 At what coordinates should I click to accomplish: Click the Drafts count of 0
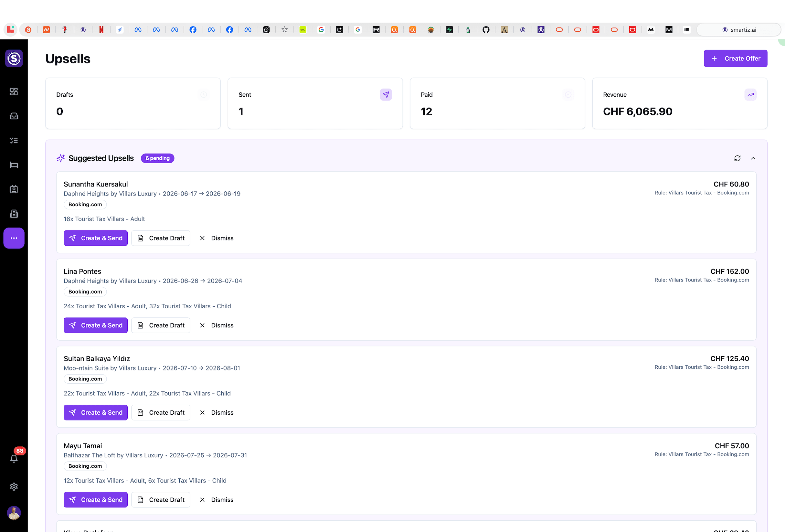click(x=60, y=112)
